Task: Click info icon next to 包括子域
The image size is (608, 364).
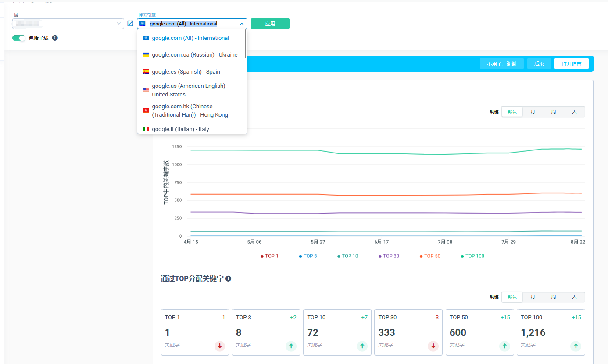Action: pos(55,38)
